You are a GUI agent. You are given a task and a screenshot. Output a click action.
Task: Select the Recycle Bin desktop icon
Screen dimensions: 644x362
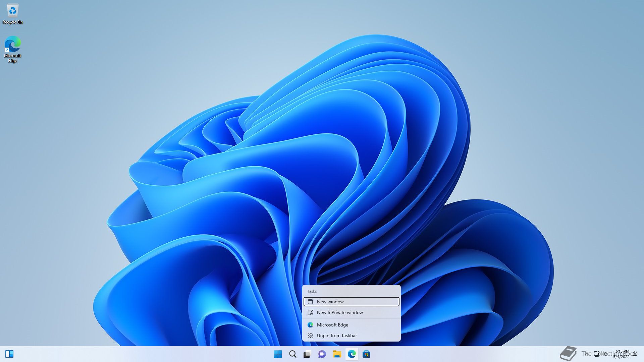click(13, 14)
